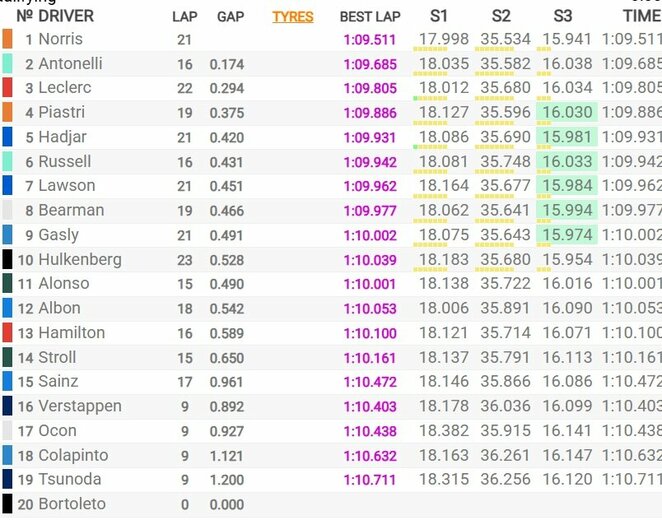The height and width of the screenshot is (520, 662).
Task: Open Hamilton's driver row
Action: (x=71, y=333)
